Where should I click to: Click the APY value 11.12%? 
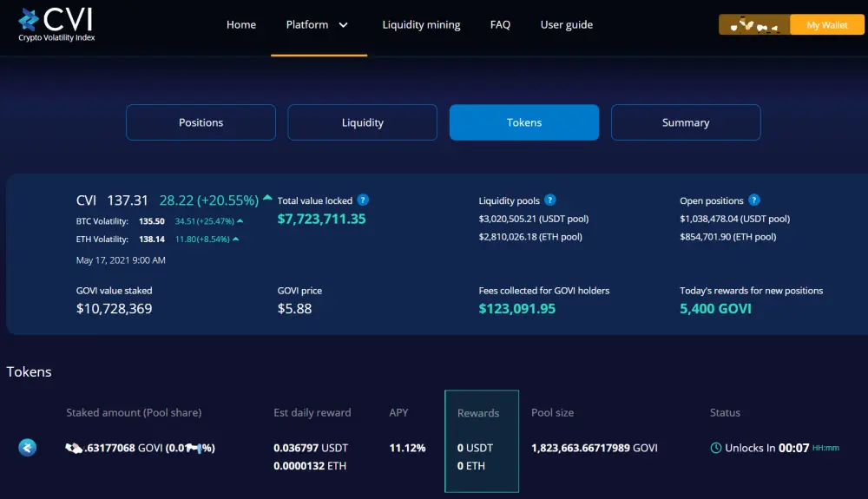(x=407, y=448)
